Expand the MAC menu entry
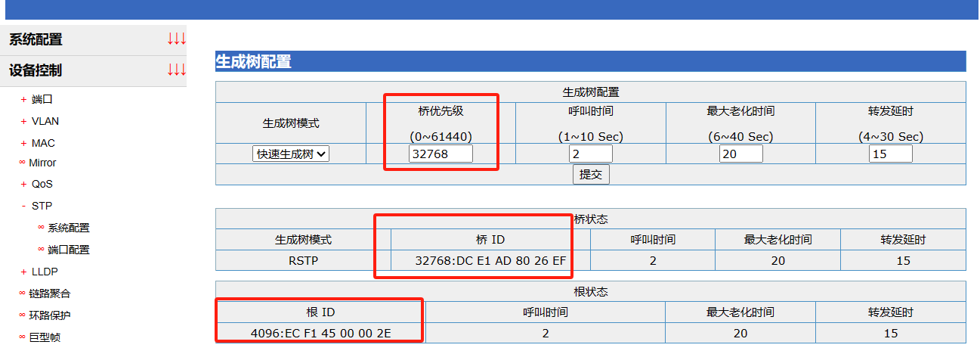The width and height of the screenshot is (980, 351). point(23,143)
